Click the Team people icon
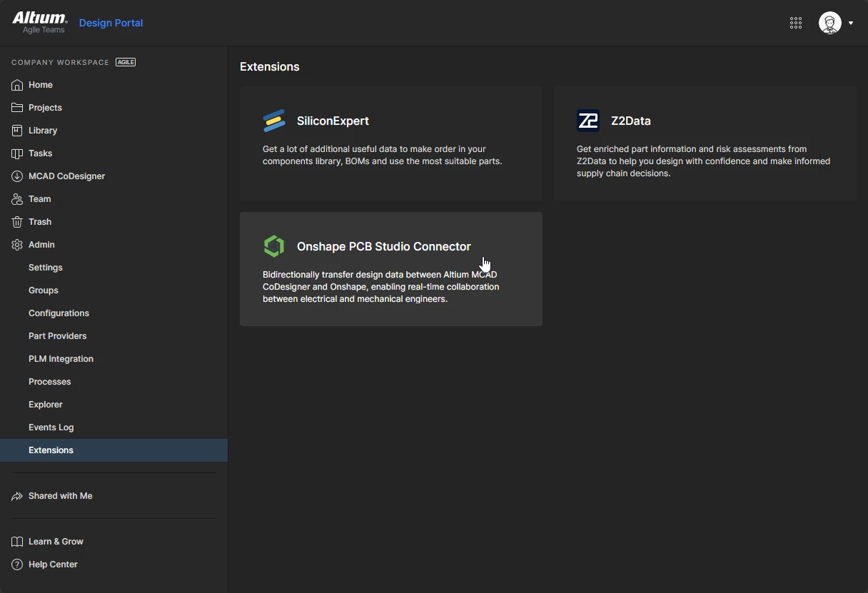Image resolution: width=868 pixels, height=593 pixels. [17, 199]
